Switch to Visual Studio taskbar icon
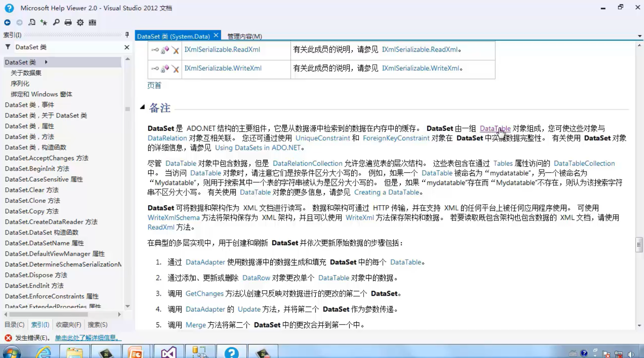This screenshot has width=644, height=358. [x=169, y=352]
